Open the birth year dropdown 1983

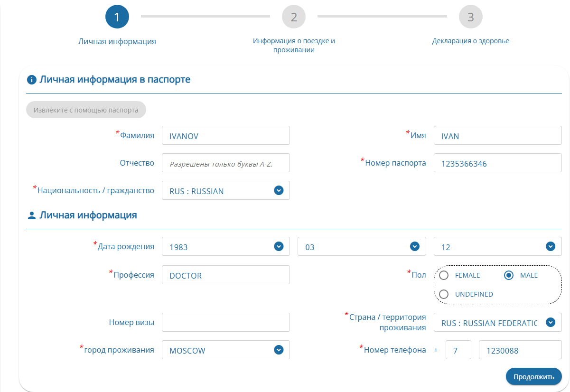coord(226,246)
